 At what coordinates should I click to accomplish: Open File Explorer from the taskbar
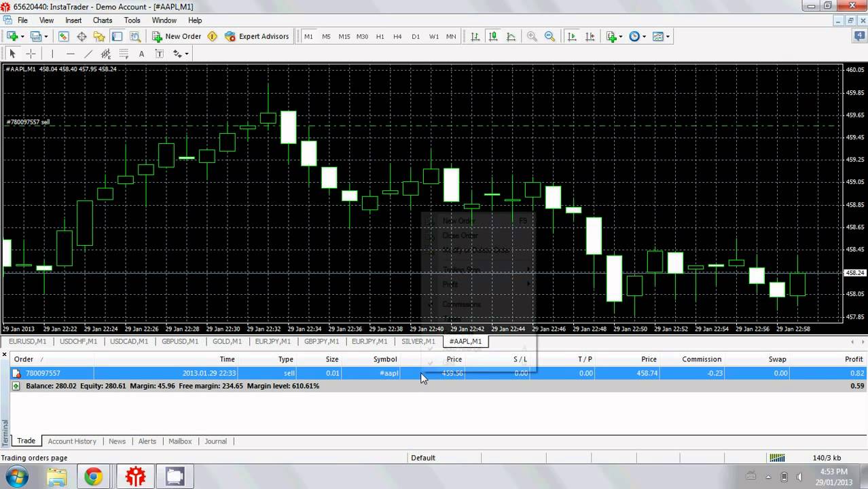57,477
